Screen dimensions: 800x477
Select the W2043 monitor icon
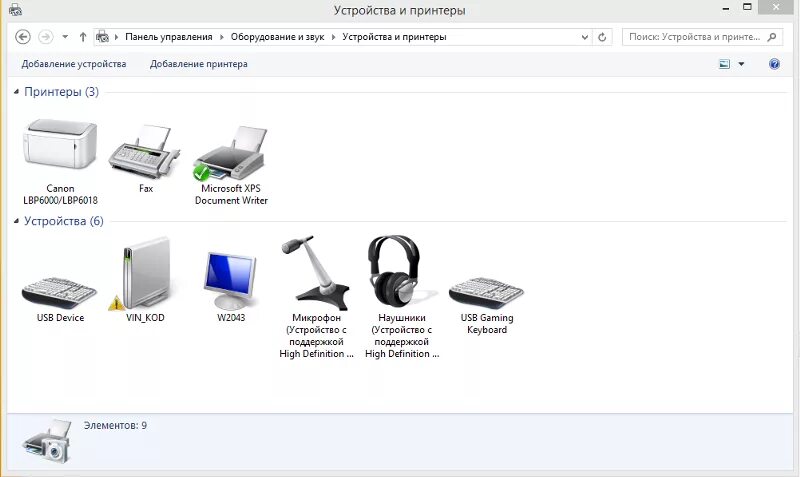[x=231, y=280]
